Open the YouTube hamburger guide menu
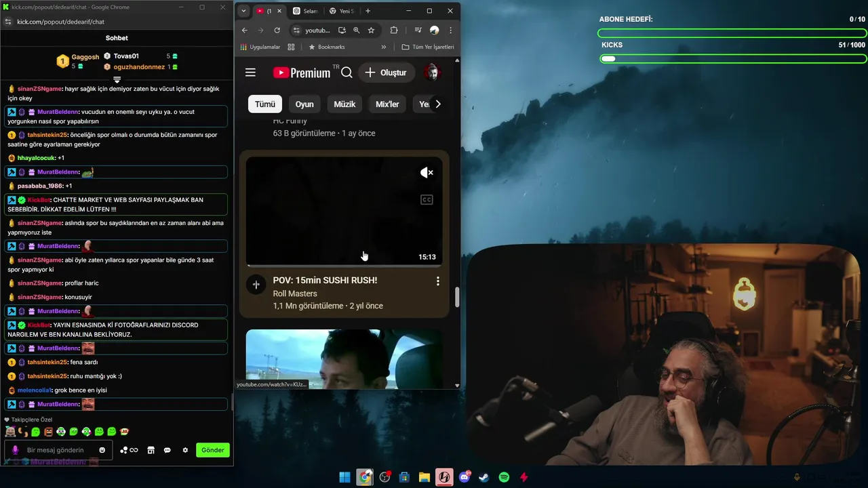This screenshot has height=488, width=868. [x=250, y=73]
